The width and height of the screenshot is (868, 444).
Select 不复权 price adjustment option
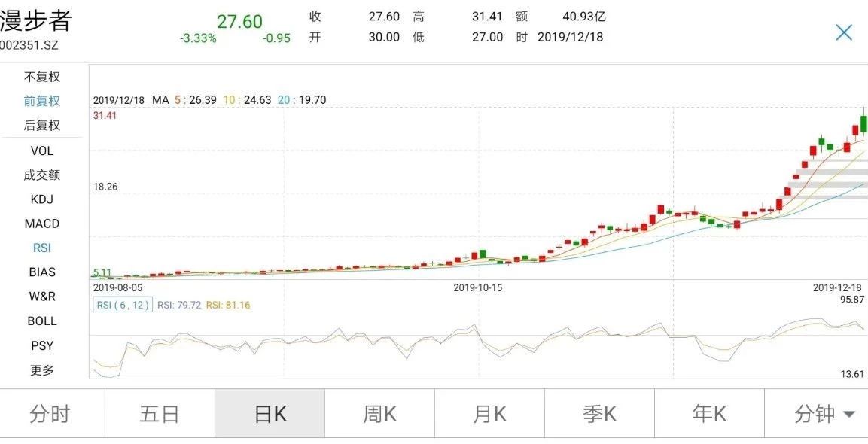(x=42, y=77)
